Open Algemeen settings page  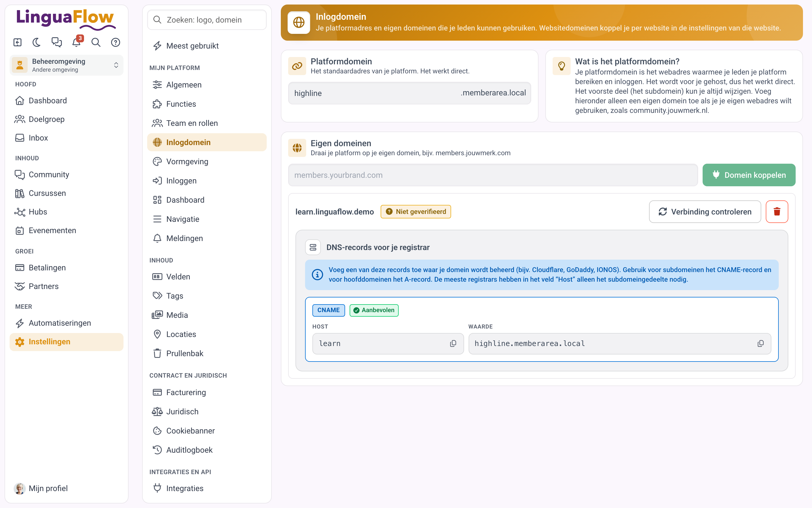207,85
